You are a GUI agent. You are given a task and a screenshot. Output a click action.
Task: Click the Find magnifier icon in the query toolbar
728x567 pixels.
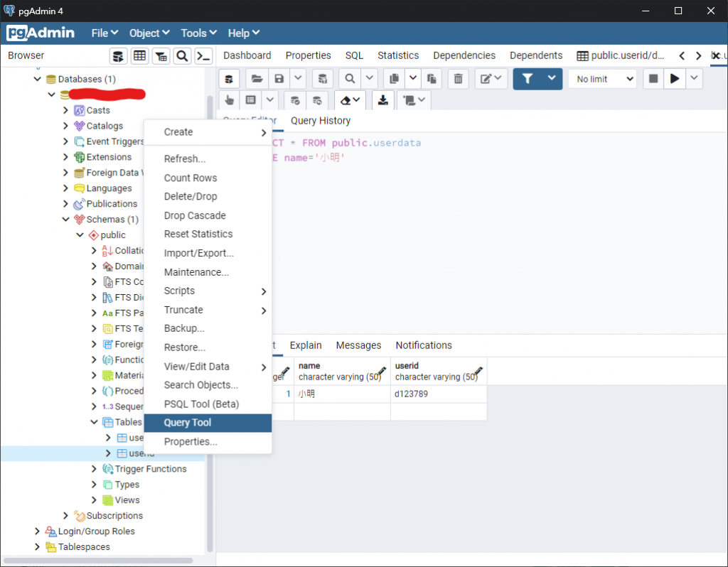click(x=350, y=79)
